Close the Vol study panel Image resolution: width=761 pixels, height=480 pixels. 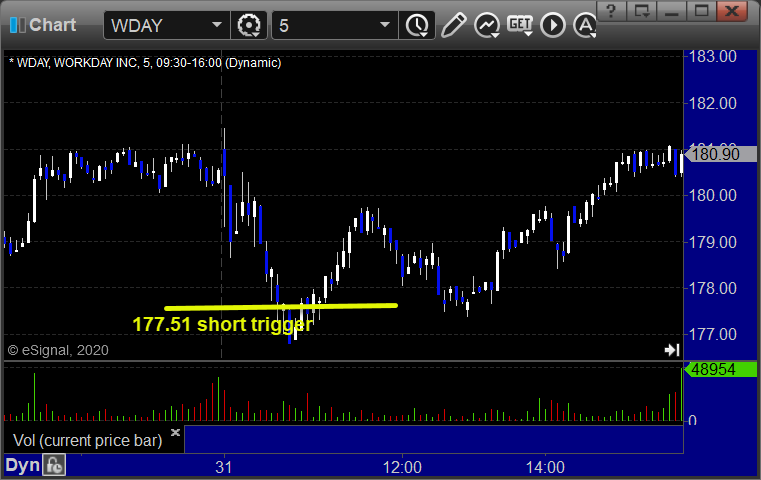click(x=175, y=432)
